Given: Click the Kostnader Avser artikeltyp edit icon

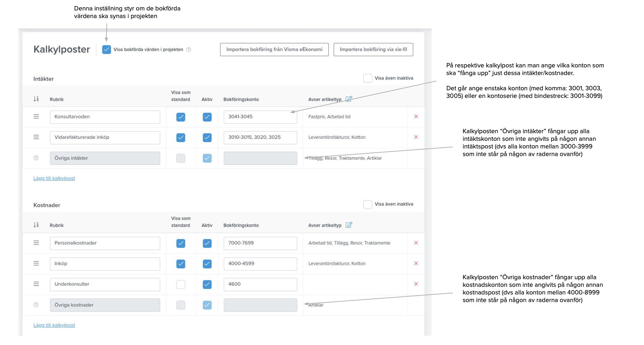Looking at the screenshot, I should click(x=349, y=225).
